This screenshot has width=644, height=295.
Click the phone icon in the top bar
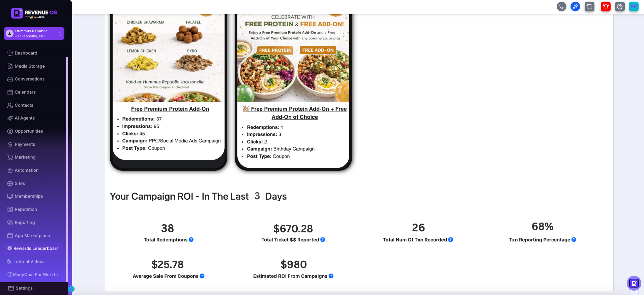561,6
